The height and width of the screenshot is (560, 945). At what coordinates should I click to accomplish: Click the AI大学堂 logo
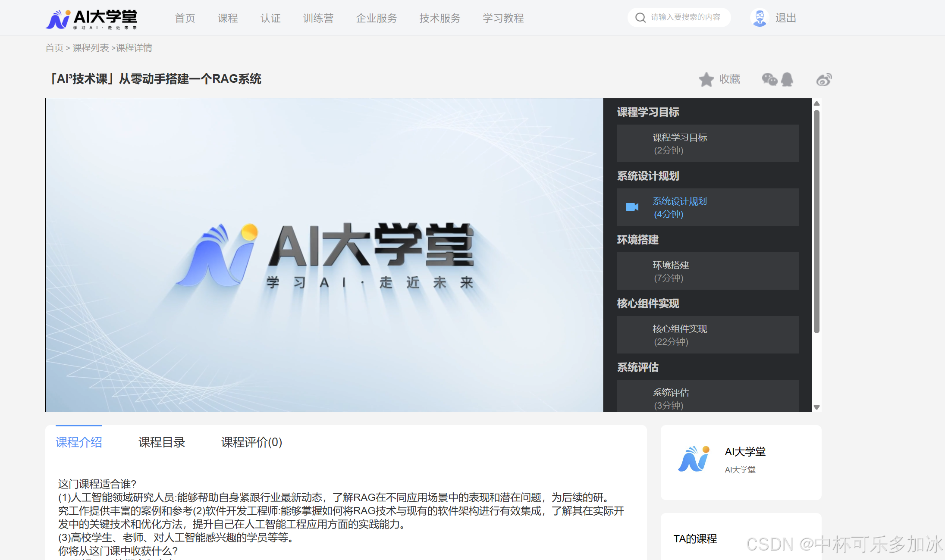(x=91, y=19)
